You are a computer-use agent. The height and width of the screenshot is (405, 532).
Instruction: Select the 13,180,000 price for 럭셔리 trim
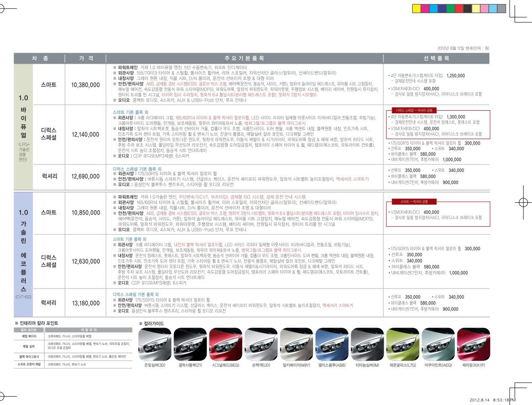coord(85,303)
